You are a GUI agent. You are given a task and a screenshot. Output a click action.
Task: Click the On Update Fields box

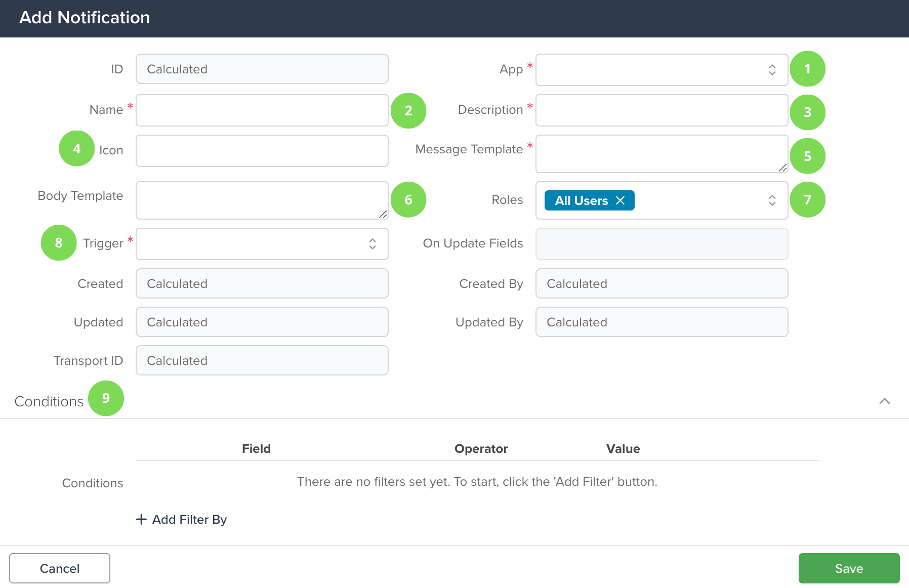tap(662, 244)
